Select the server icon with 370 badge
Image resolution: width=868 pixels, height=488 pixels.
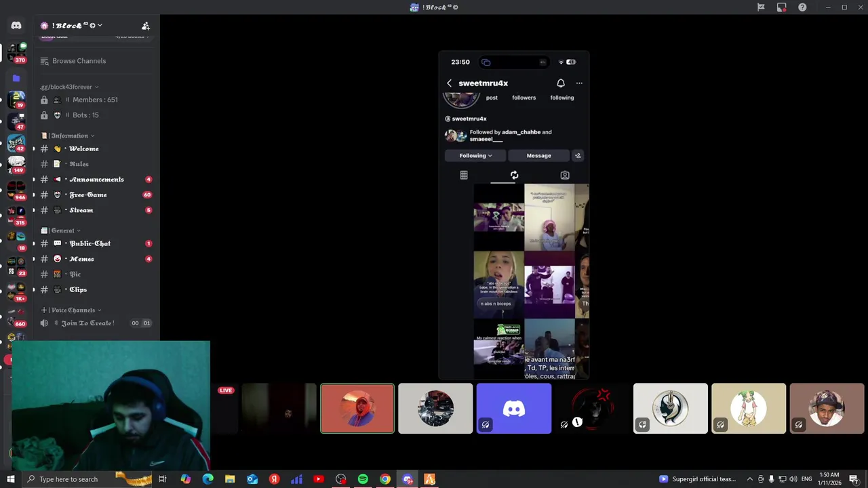click(x=16, y=52)
